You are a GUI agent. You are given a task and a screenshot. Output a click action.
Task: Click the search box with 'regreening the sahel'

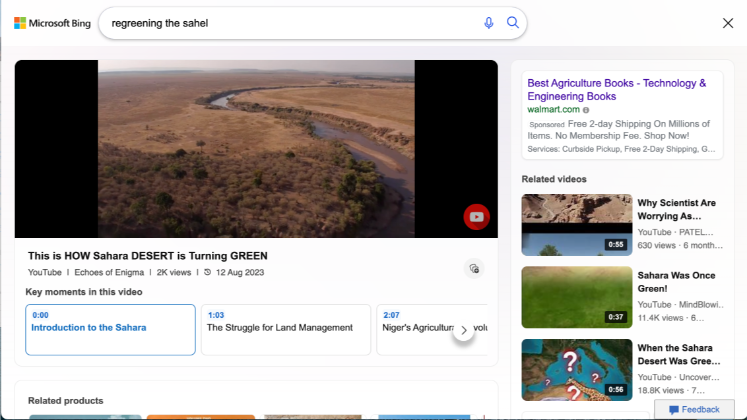point(290,23)
